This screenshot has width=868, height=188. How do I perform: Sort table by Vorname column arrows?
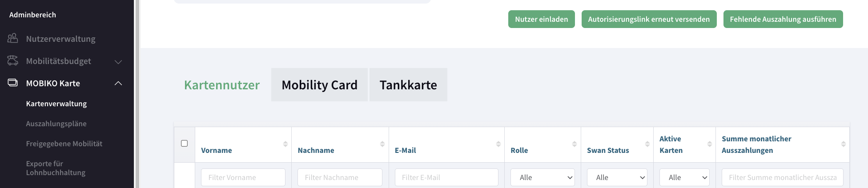coord(285,144)
